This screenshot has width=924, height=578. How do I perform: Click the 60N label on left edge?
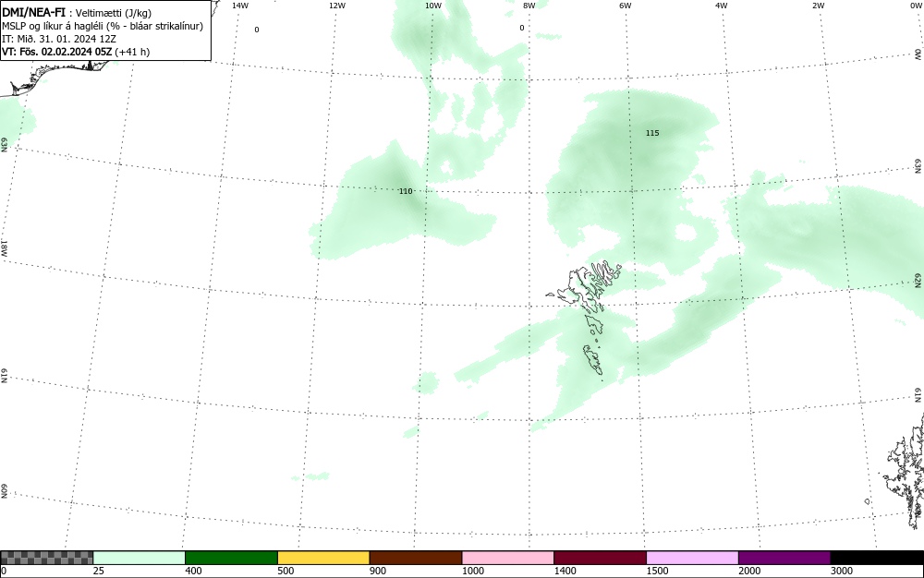click(4, 491)
